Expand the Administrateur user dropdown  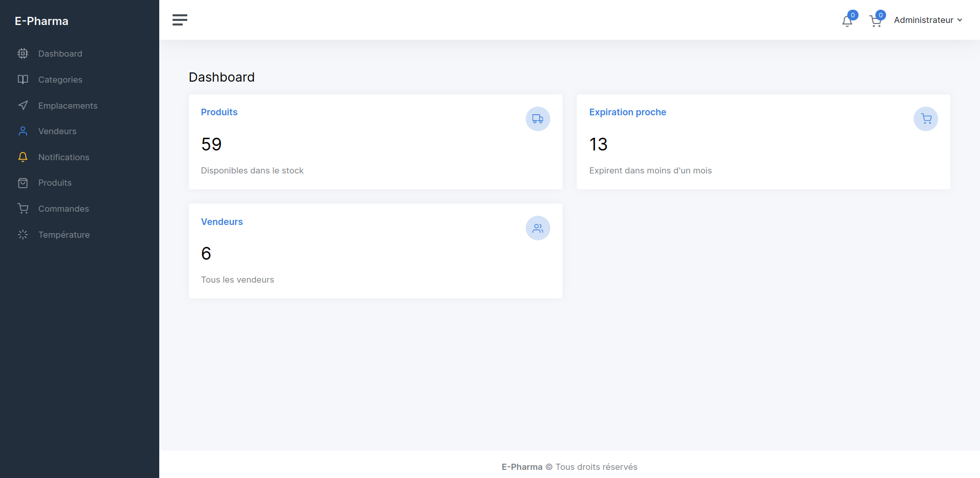[x=928, y=20]
